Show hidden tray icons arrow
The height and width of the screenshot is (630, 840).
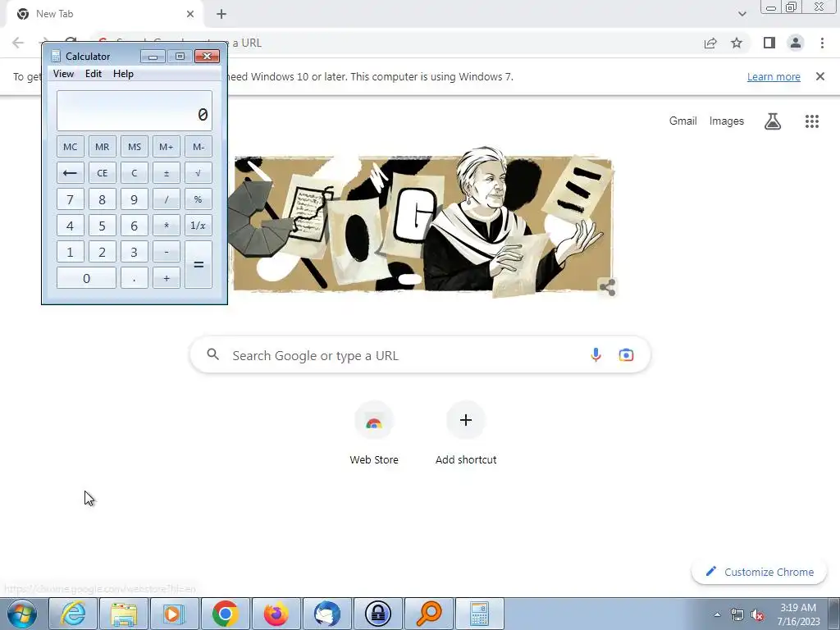(x=717, y=614)
